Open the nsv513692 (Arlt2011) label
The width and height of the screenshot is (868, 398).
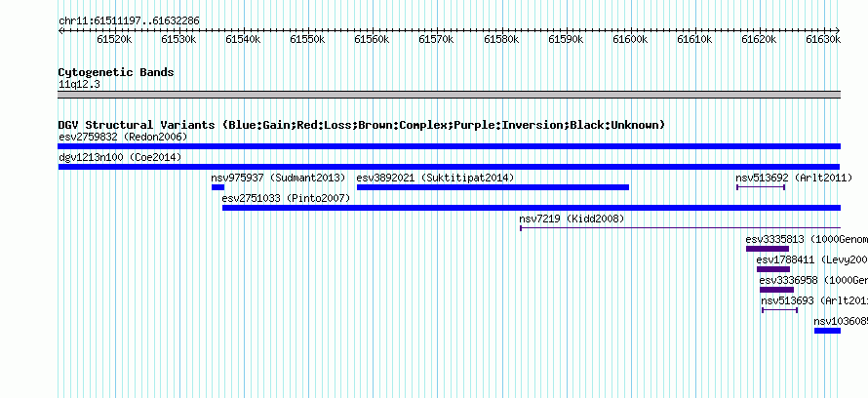pos(794,178)
